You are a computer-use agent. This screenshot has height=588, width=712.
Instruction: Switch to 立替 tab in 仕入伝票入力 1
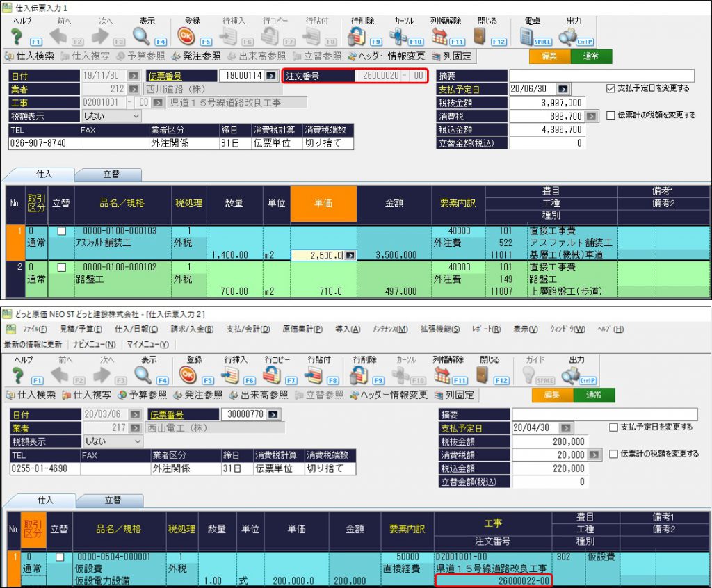[108, 174]
